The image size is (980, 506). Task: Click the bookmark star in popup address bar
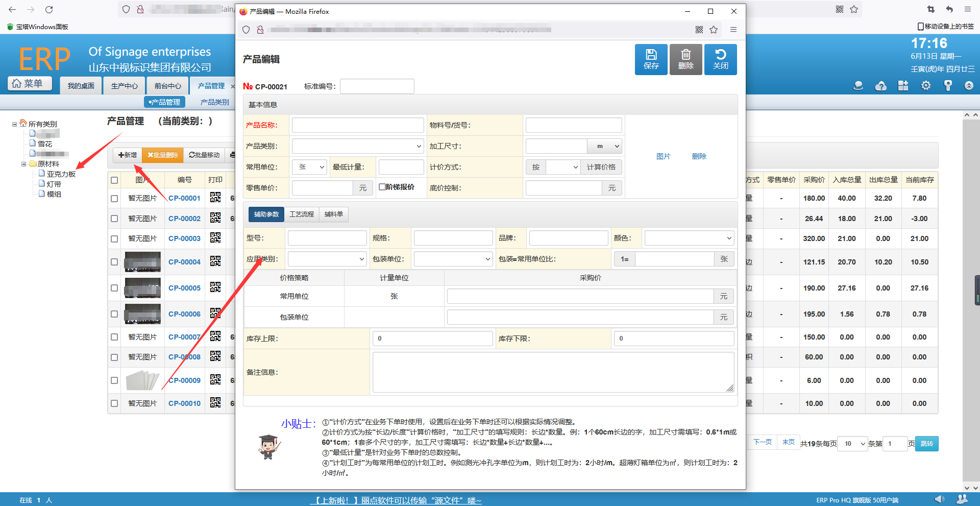(714, 30)
